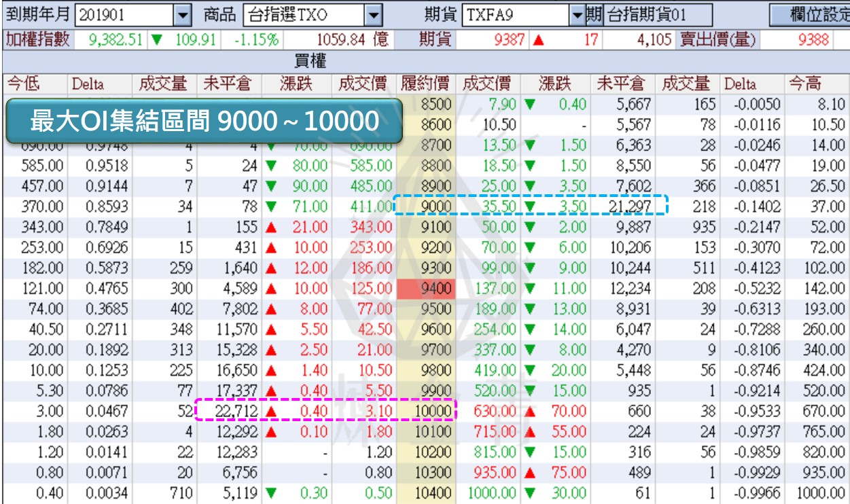Select strike price 9200 cell
The height and width of the screenshot is (504, 850).
tap(426, 247)
